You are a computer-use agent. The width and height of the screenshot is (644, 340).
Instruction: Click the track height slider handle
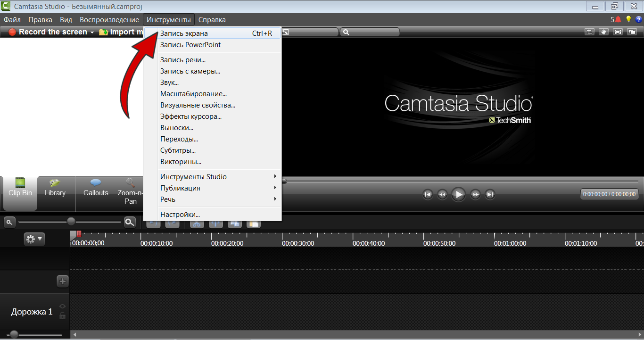[14, 334]
